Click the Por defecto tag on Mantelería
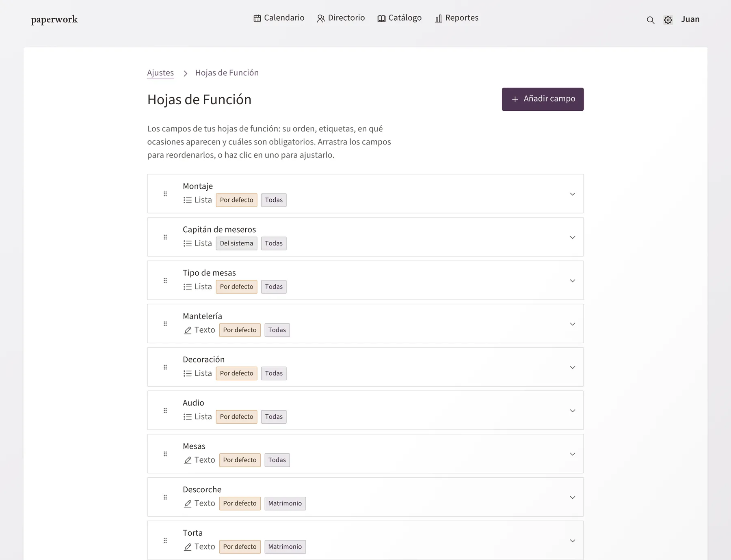731x560 pixels. point(240,330)
